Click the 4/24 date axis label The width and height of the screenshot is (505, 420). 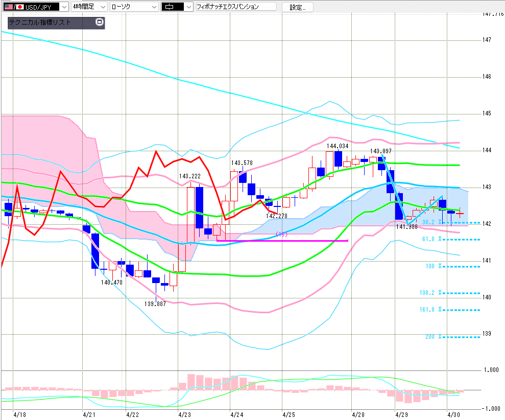pos(237,414)
